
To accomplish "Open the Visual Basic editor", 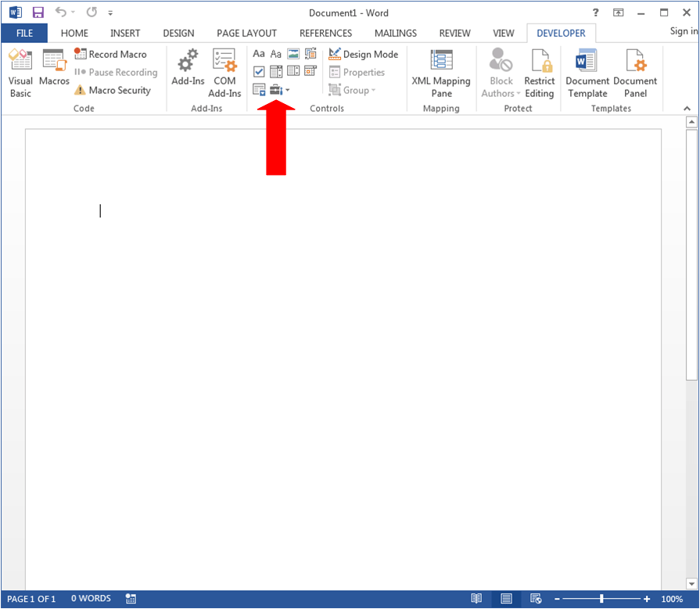I will point(20,73).
